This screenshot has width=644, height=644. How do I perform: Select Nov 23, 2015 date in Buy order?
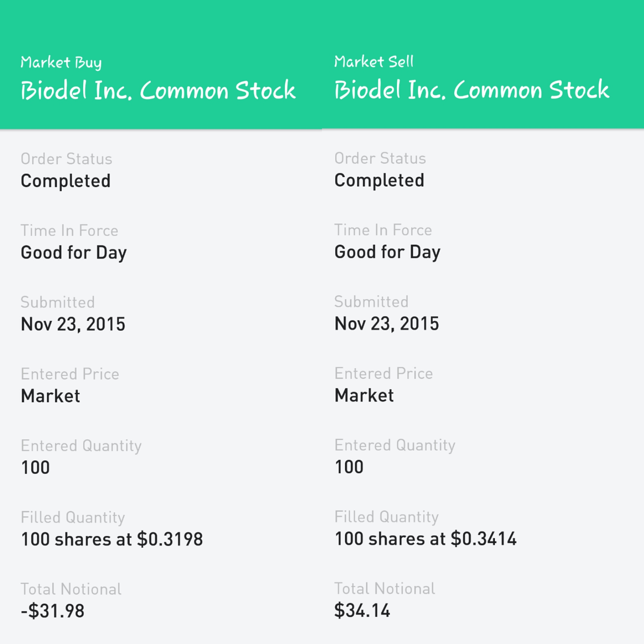[73, 324]
